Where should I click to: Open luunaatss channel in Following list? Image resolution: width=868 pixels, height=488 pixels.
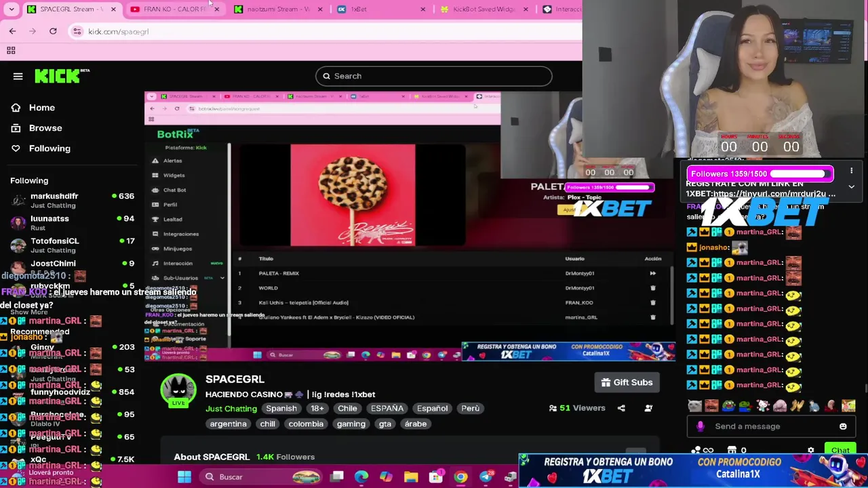tap(71, 222)
